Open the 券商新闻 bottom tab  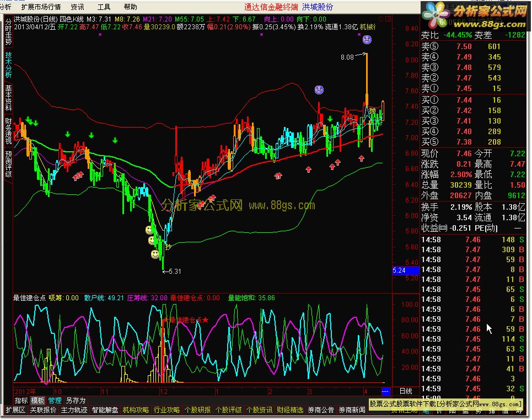click(352, 410)
